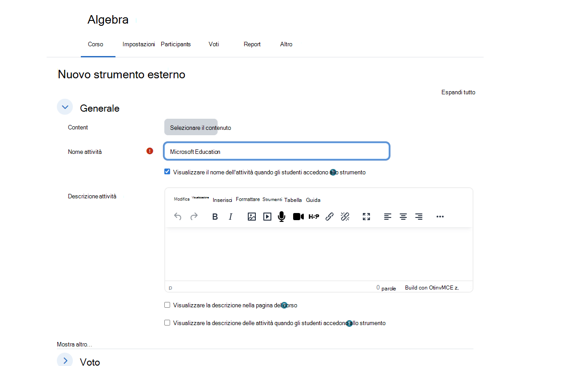This screenshot has width=588, height=366.
Task: Open the Inserisci editor menu
Action: (x=222, y=200)
